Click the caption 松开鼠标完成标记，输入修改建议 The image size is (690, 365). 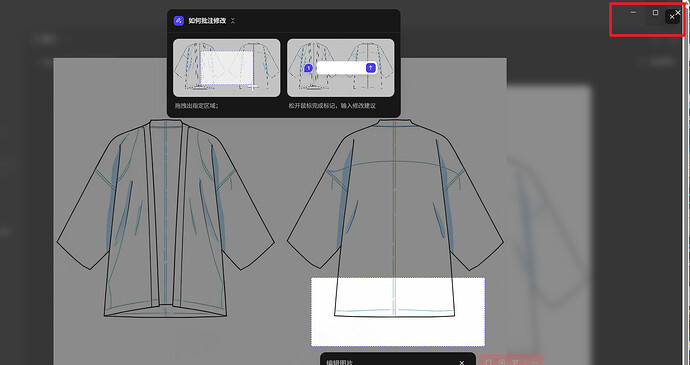pos(332,106)
